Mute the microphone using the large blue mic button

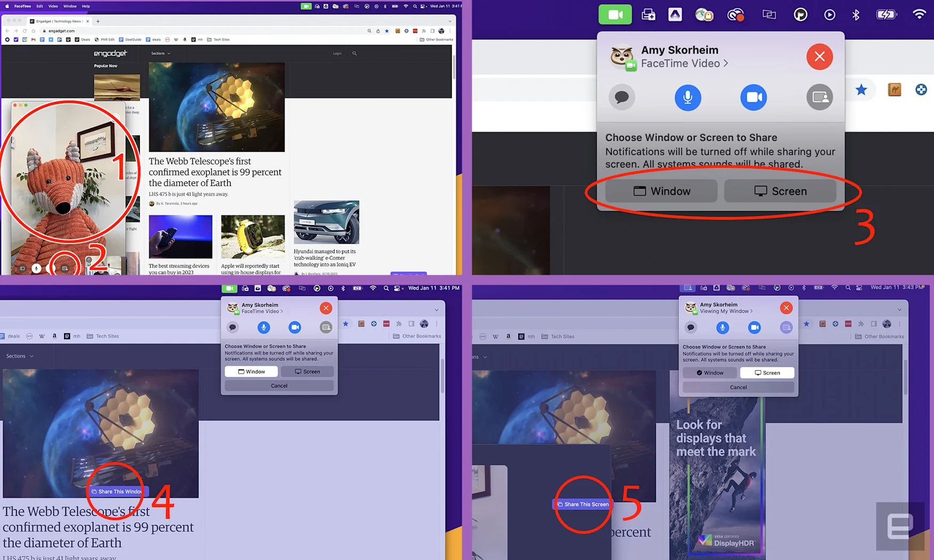687,98
